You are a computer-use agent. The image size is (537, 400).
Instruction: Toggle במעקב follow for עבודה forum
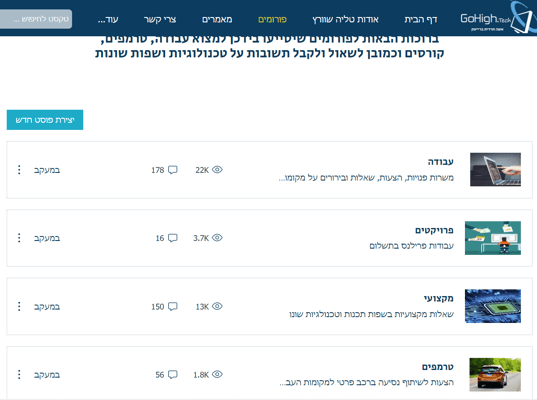pyautogui.click(x=47, y=170)
